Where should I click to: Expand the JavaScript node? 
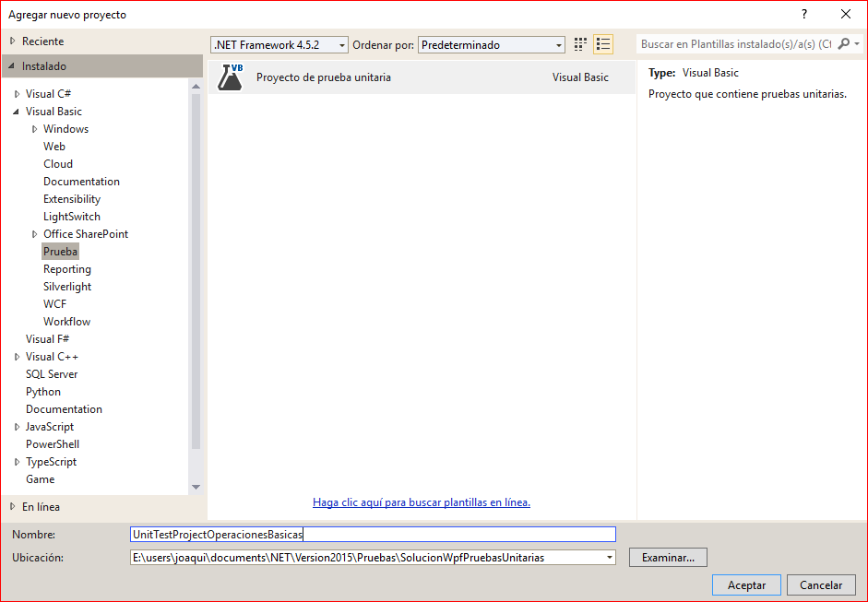tap(17, 427)
